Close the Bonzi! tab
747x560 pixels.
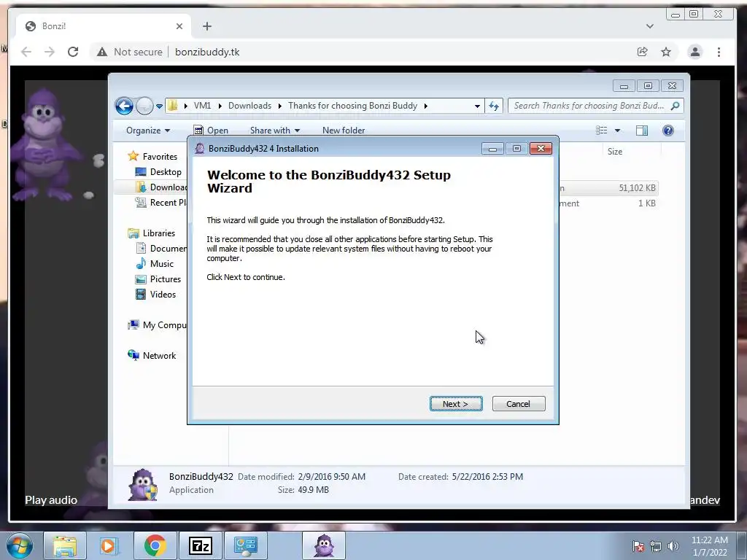tap(179, 26)
